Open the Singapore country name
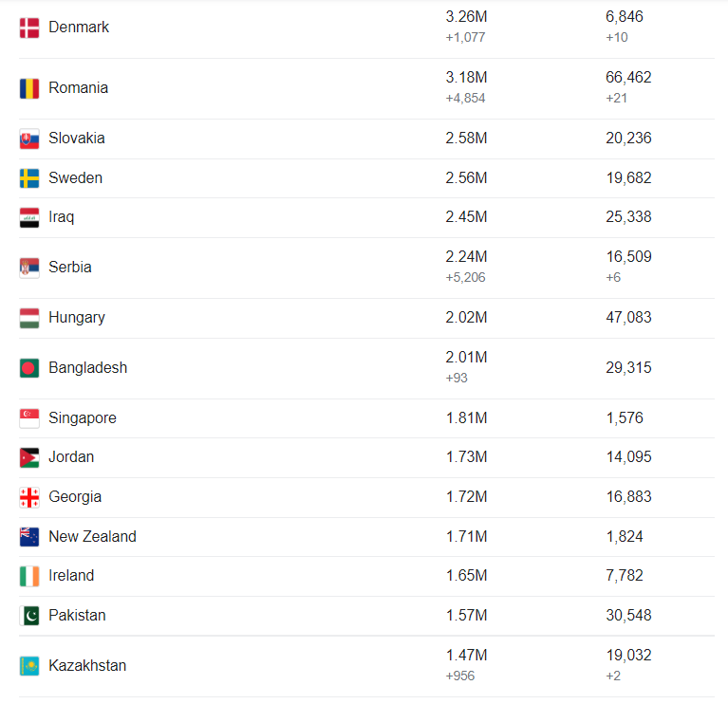 [83, 418]
